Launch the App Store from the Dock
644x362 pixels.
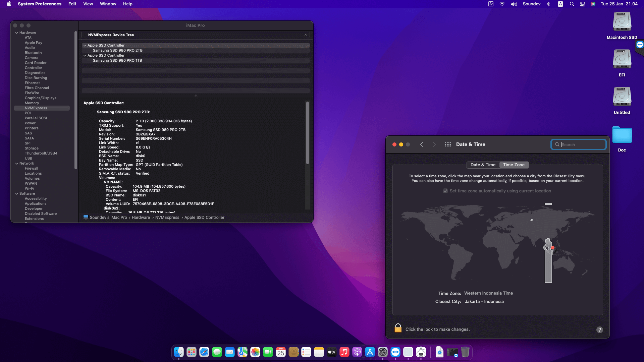(370, 352)
